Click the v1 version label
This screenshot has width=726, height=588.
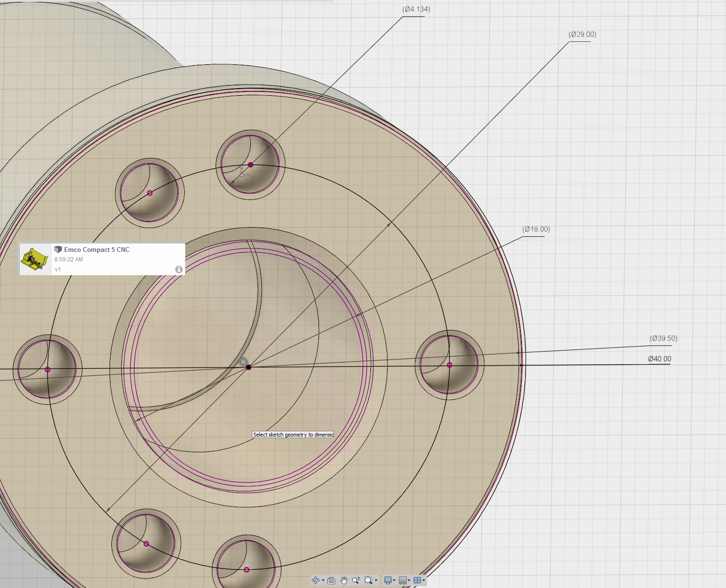[58, 269]
